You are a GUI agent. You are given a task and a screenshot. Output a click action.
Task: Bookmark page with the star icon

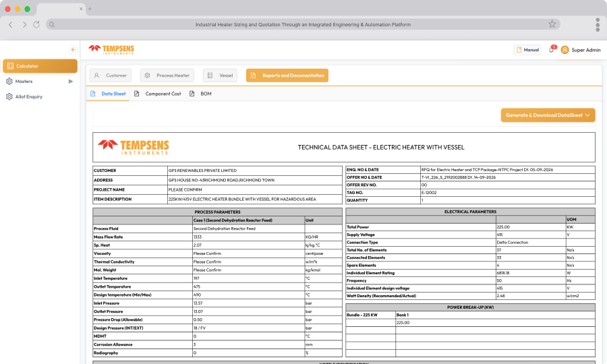(x=552, y=24)
